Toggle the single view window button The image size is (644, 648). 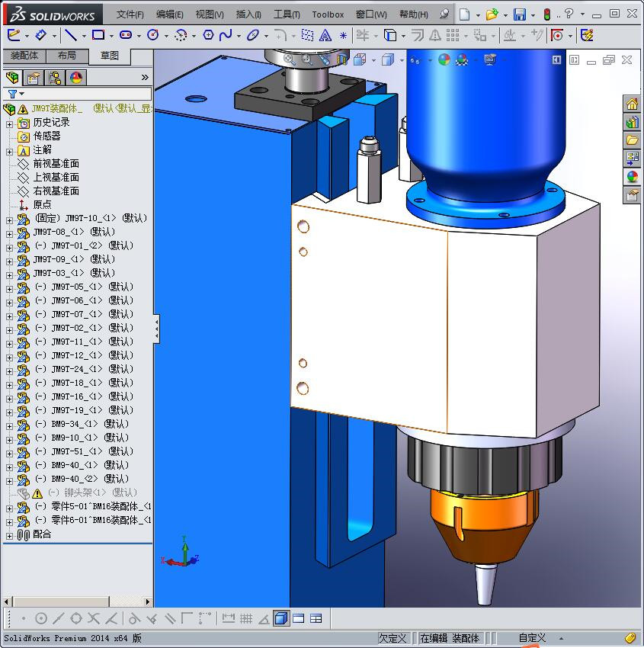(299, 619)
